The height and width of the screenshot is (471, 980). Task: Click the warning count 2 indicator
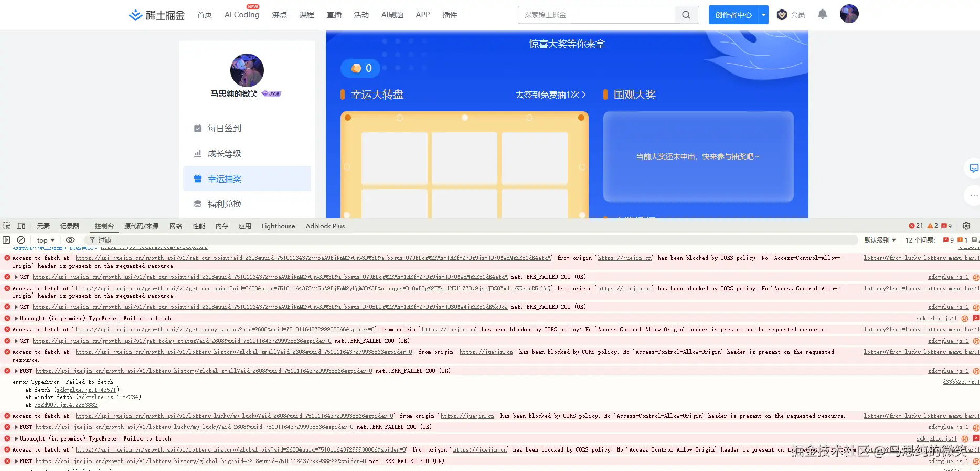(x=933, y=226)
